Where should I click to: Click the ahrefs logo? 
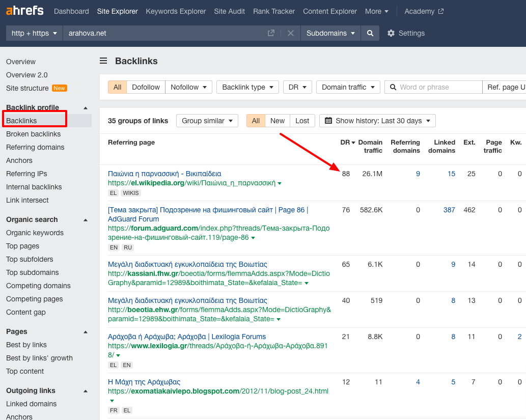pyautogui.click(x=25, y=11)
